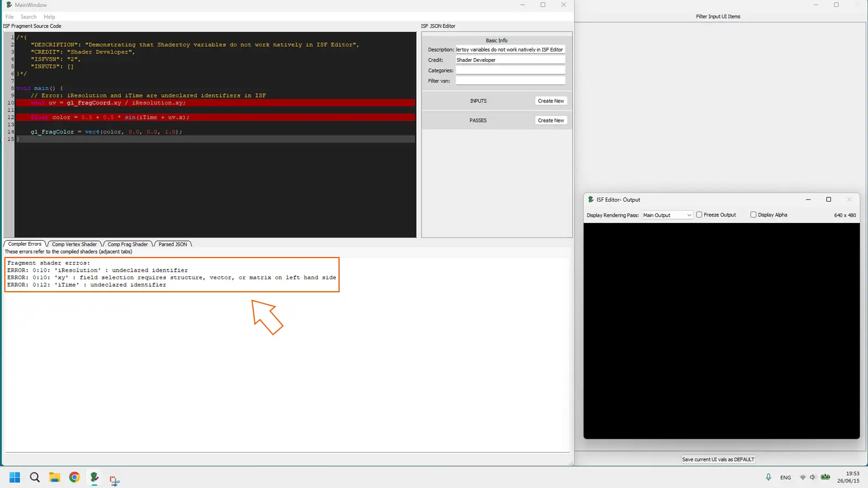Click the void main() code line
This screenshot has width=868, height=488.
click(x=40, y=88)
